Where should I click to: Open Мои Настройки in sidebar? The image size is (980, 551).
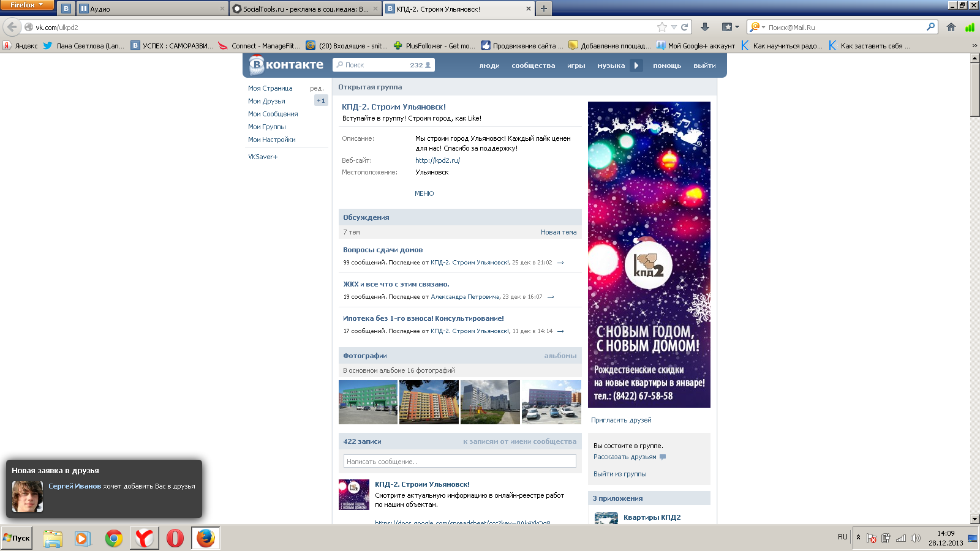click(x=272, y=140)
